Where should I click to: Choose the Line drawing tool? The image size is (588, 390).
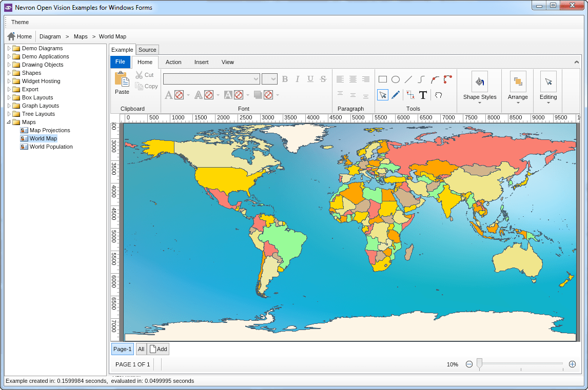pos(408,79)
